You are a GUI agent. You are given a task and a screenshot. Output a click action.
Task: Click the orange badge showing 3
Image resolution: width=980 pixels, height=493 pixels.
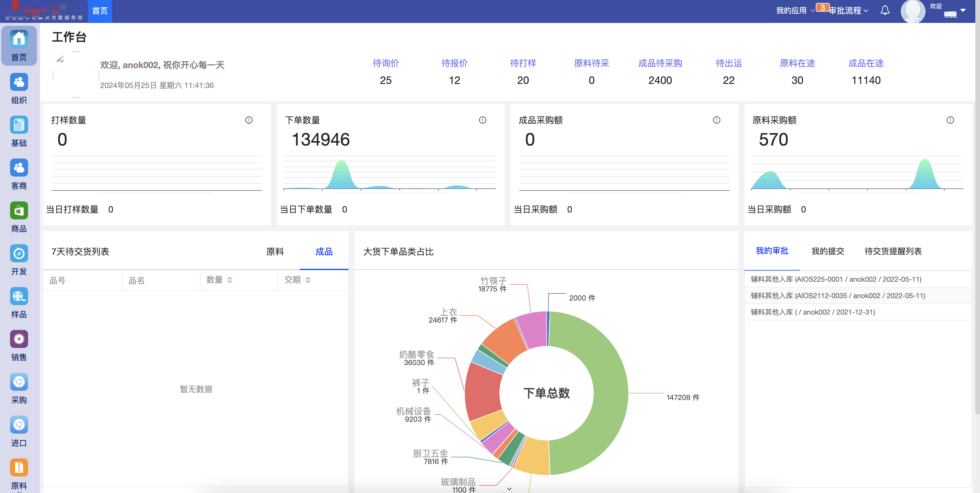[x=822, y=7]
